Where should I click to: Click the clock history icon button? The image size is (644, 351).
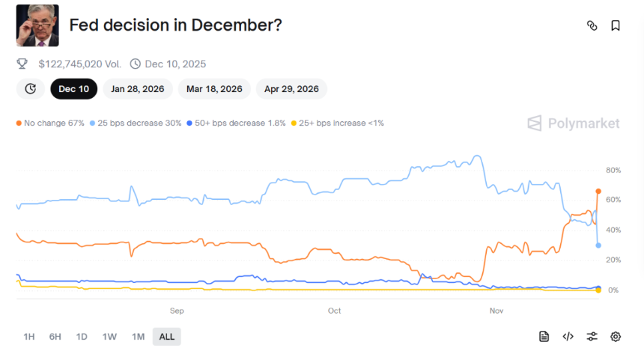[x=30, y=89]
